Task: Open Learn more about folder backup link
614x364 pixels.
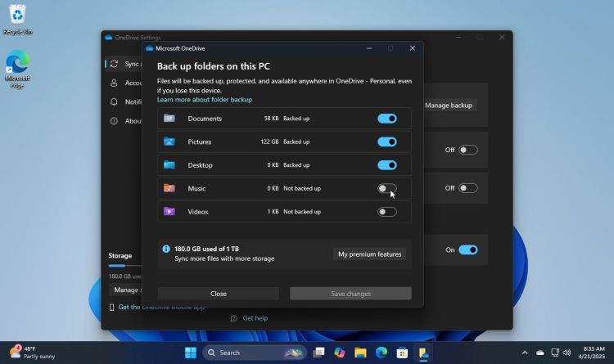Action: pos(205,100)
